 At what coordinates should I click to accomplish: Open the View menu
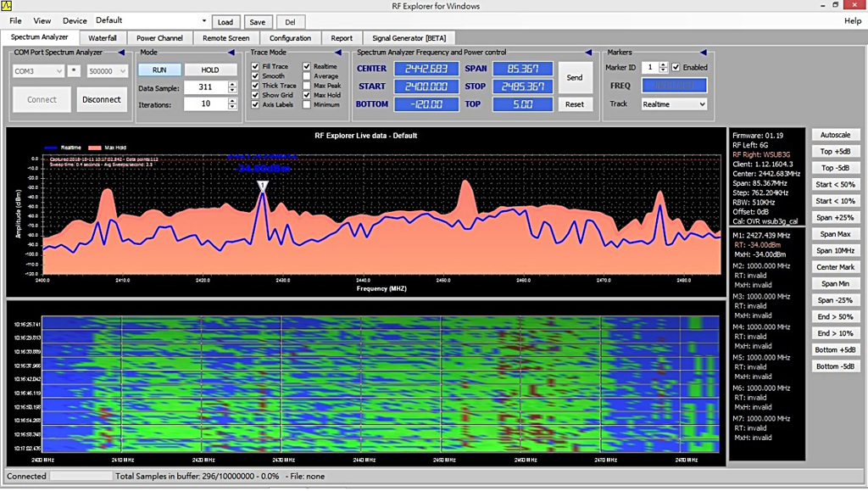42,20
